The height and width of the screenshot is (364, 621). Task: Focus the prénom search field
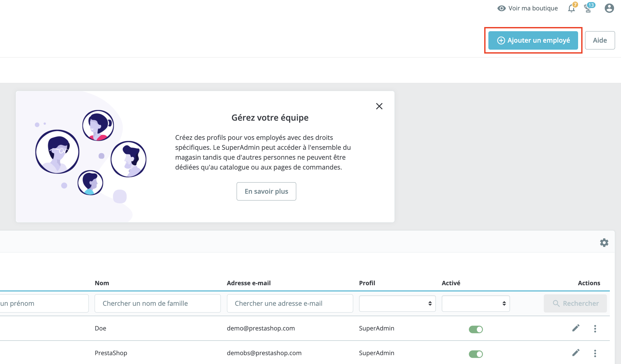pyautogui.click(x=44, y=303)
